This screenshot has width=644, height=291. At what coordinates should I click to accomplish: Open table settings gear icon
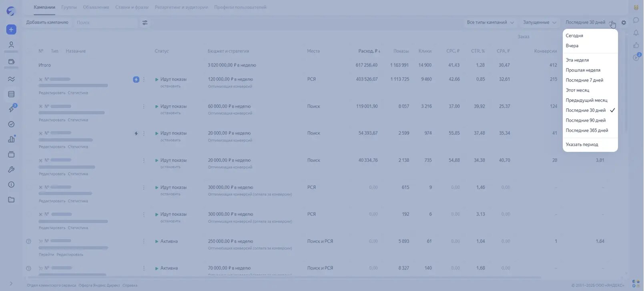point(624,23)
